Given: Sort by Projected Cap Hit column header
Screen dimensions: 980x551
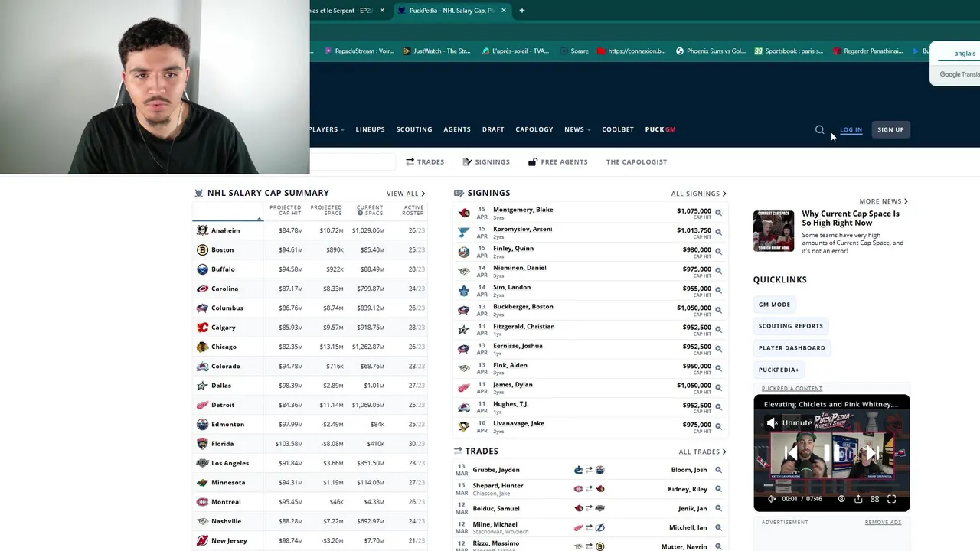Looking at the screenshot, I should [285, 210].
